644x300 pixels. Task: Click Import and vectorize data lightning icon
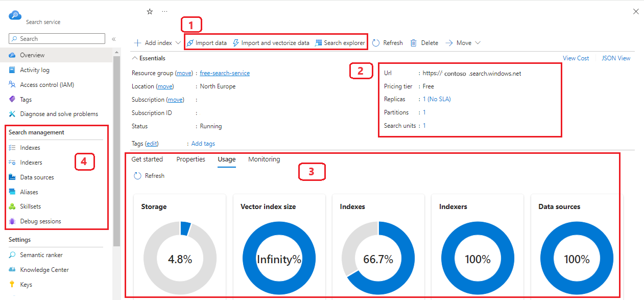click(x=235, y=43)
